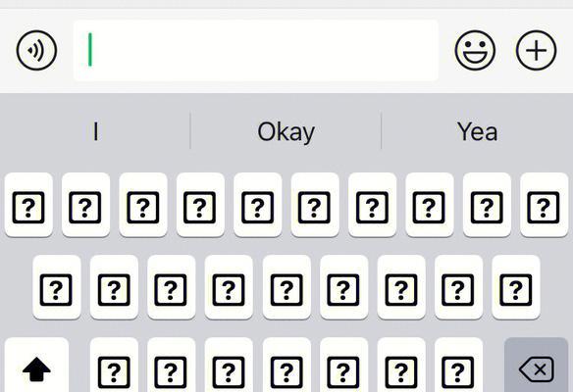Tap the voice message icon
The height and width of the screenshot is (392, 573).
pos(36,50)
